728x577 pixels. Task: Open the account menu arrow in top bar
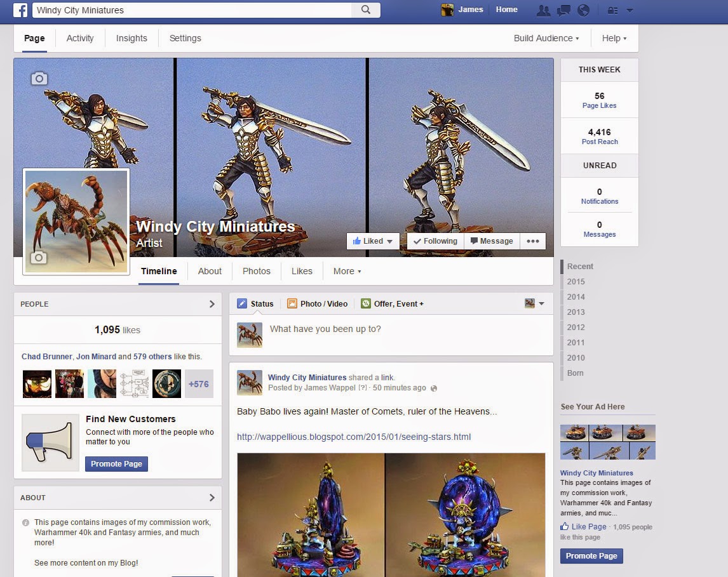click(x=630, y=10)
